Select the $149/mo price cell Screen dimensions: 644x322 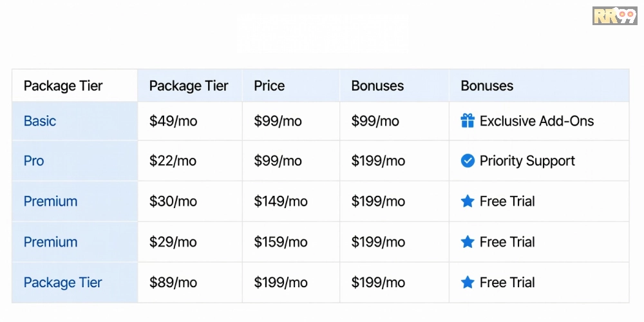(x=280, y=202)
